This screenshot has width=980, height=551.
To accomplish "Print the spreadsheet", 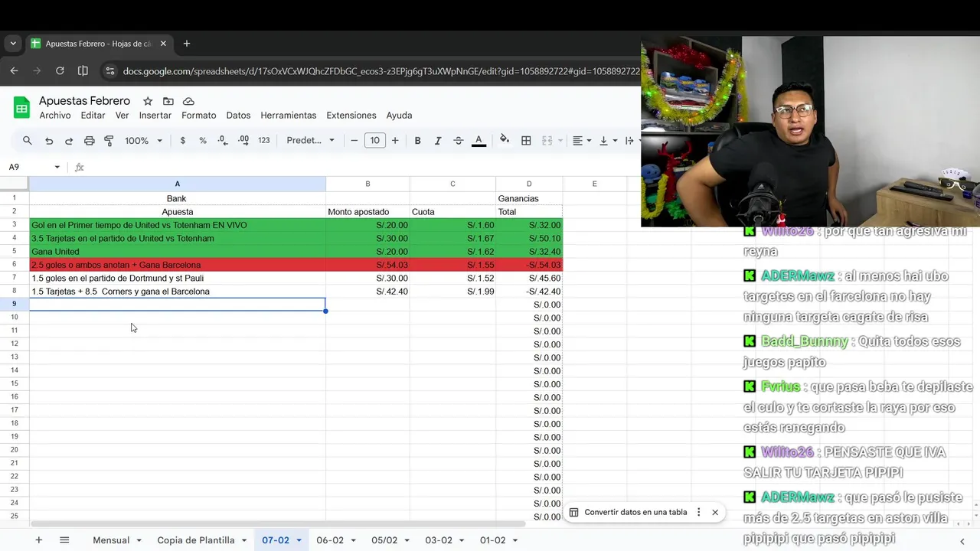I will pos(90,141).
